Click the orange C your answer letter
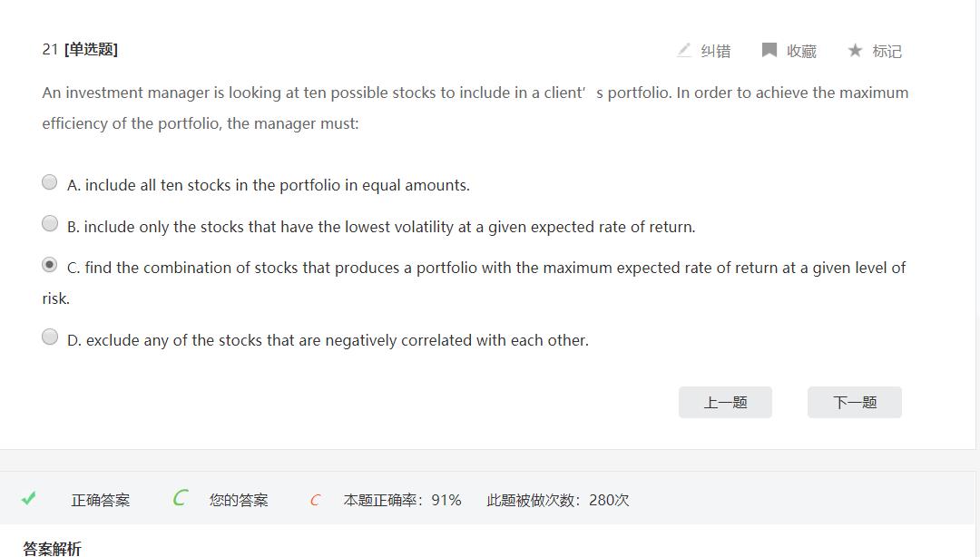 (x=315, y=500)
